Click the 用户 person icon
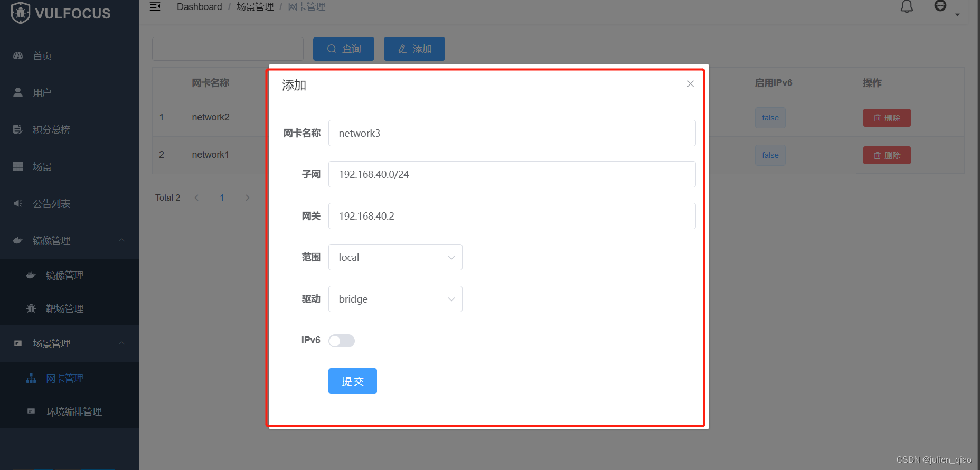 coord(18,92)
